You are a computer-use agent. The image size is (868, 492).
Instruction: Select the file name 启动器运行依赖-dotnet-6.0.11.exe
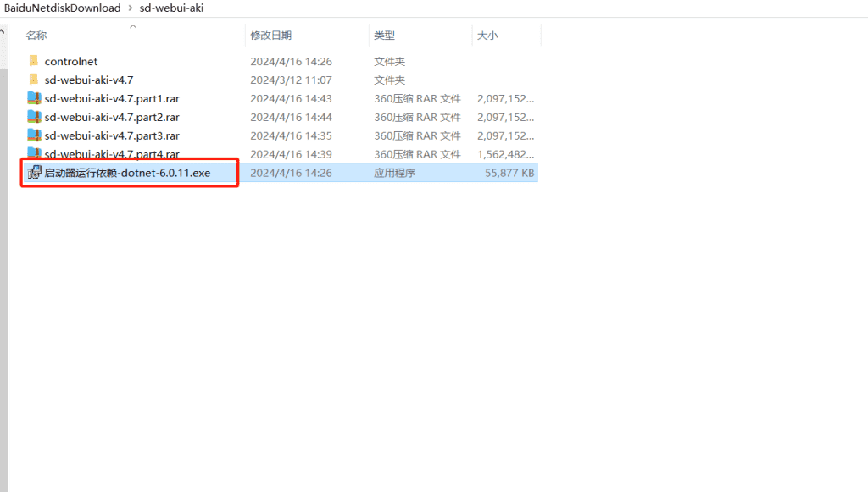point(127,173)
